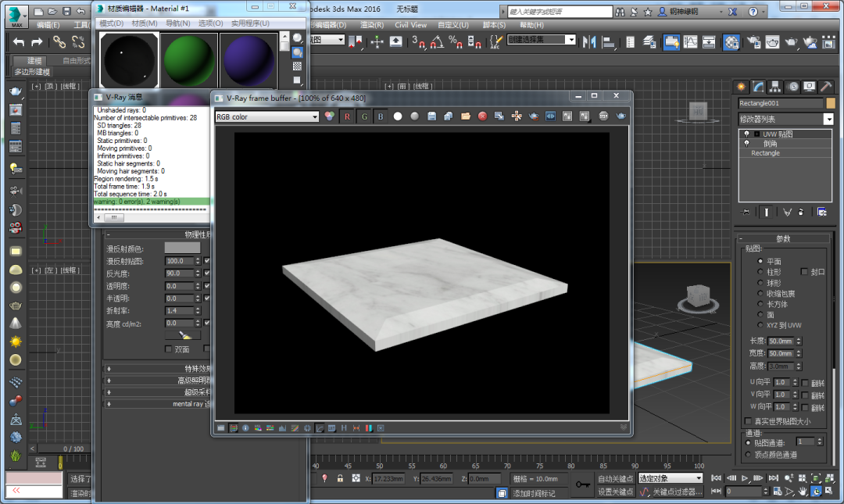Pin the modifier stack

[x=746, y=213]
